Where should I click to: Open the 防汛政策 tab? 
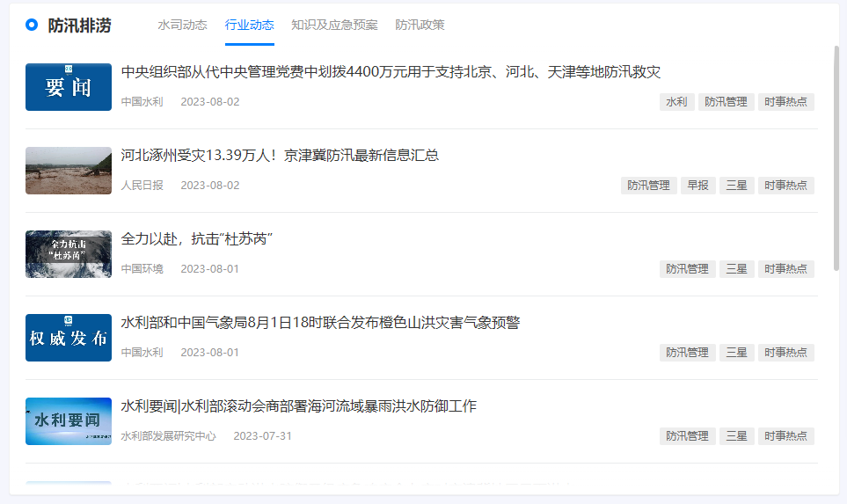pos(420,25)
